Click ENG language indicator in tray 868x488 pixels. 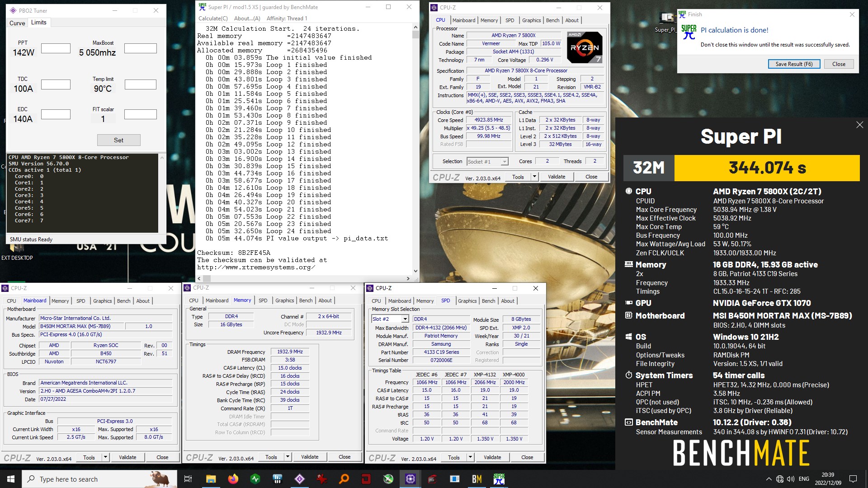point(804,479)
